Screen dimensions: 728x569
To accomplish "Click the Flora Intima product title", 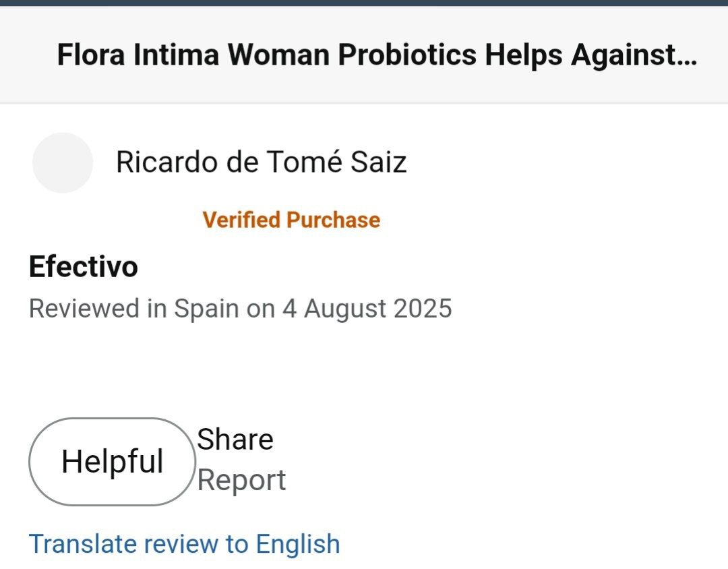I will click(376, 55).
